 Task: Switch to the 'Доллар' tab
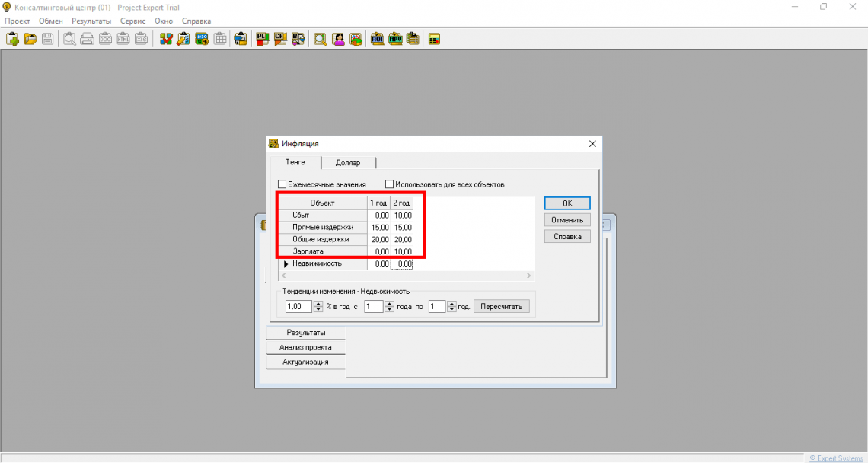click(x=348, y=163)
